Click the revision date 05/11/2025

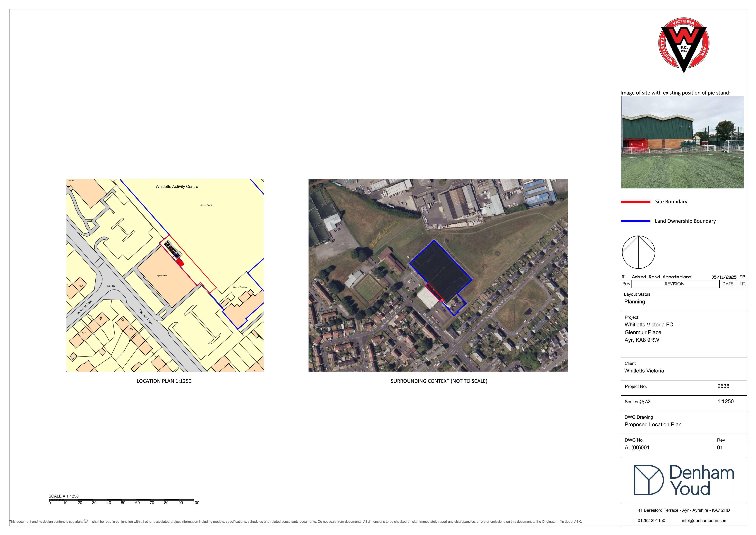[724, 277]
